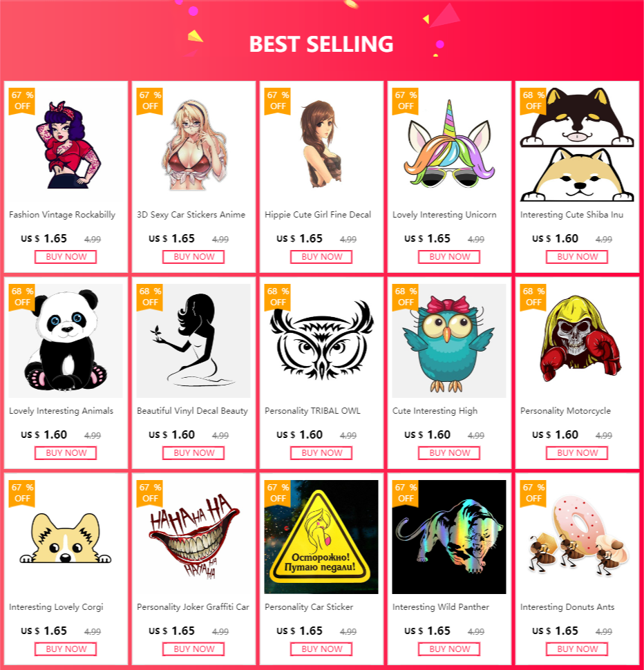The width and height of the screenshot is (644, 670).
Task: Open the Beautiful Vinyl Decal Beauty title link
Action: point(192,411)
